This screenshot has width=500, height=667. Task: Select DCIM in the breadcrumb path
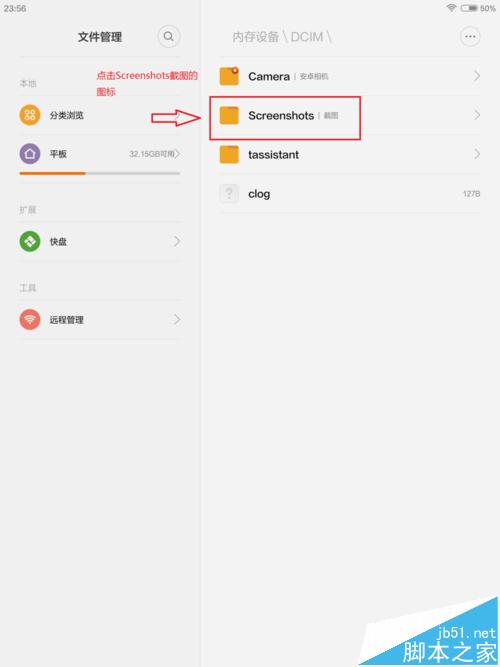(x=307, y=37)
